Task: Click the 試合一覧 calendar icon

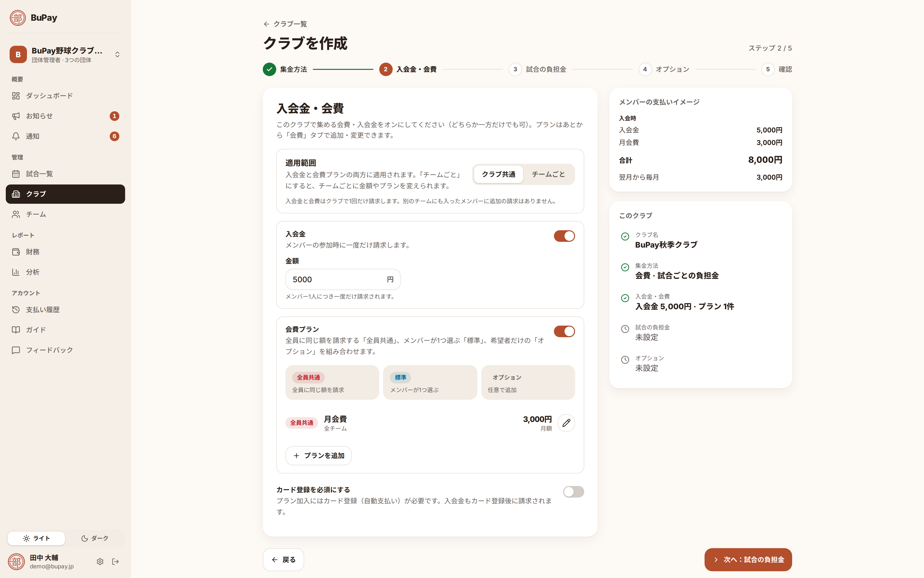Action: [x=16, y=174]
